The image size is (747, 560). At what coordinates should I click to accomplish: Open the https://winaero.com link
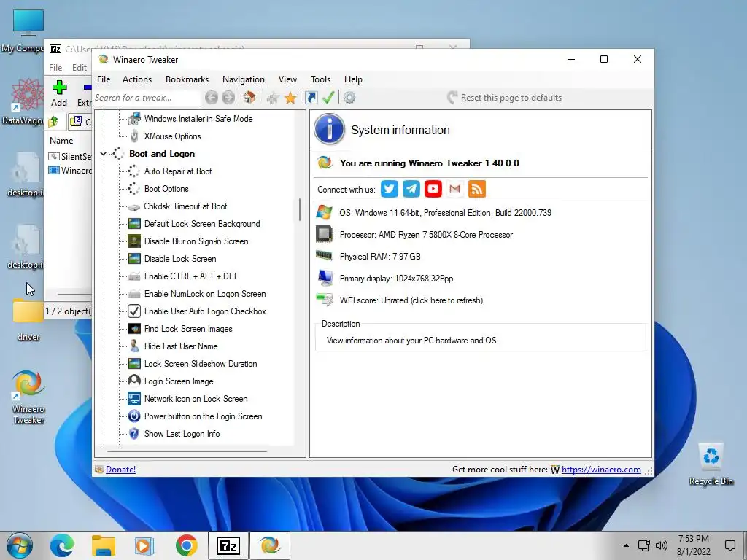click(x=601, y=470)
